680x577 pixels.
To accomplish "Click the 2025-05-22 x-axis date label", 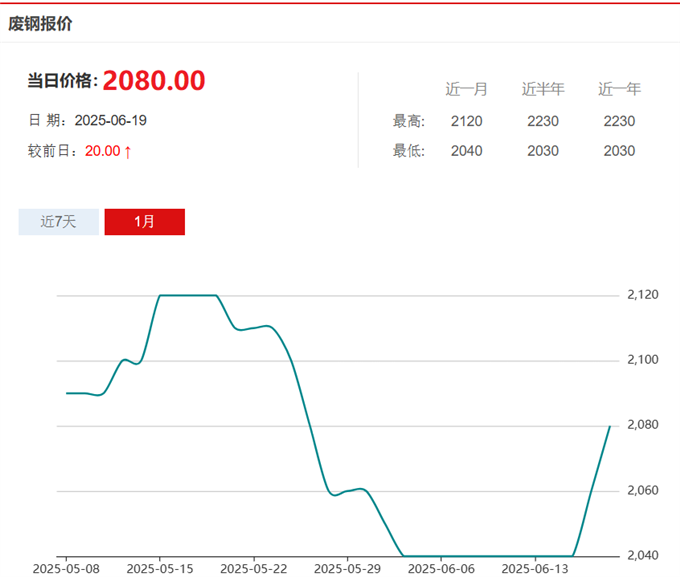I will (253, 568).
